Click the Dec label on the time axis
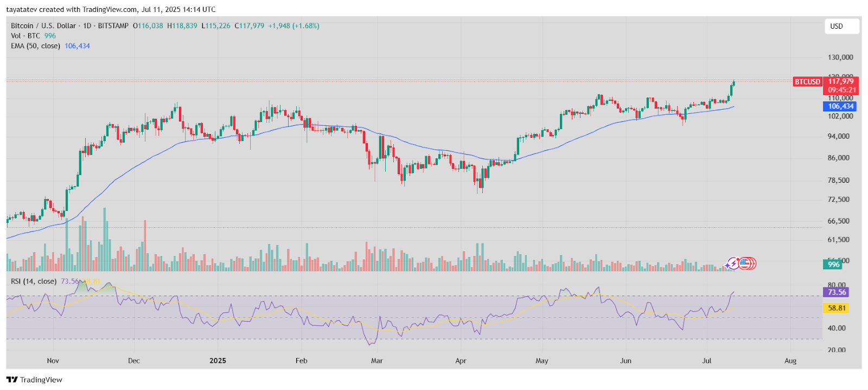The height and width of the screenshot is (390, 868). click(x=134, y=361)
